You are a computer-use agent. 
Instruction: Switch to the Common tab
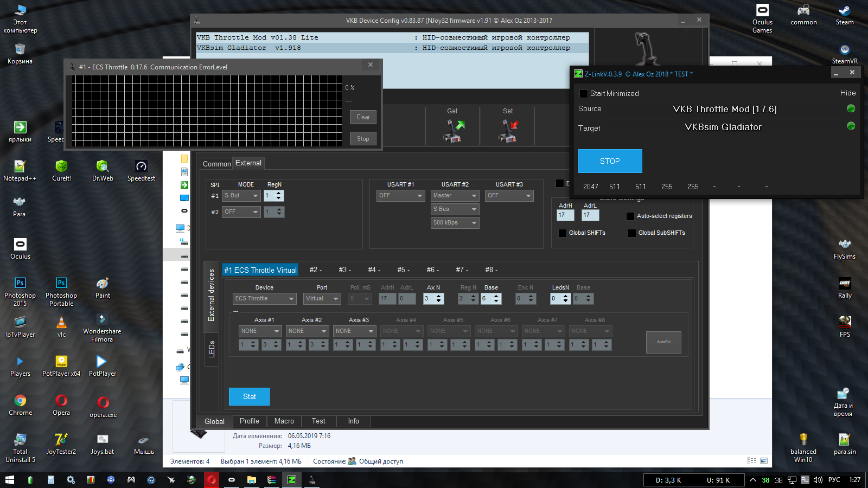pos(216,164)
